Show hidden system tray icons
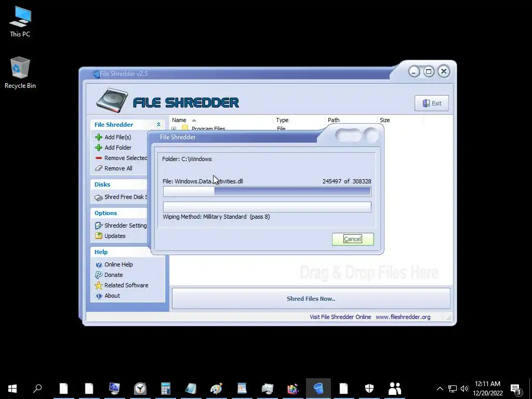 [x=440, y=389]
